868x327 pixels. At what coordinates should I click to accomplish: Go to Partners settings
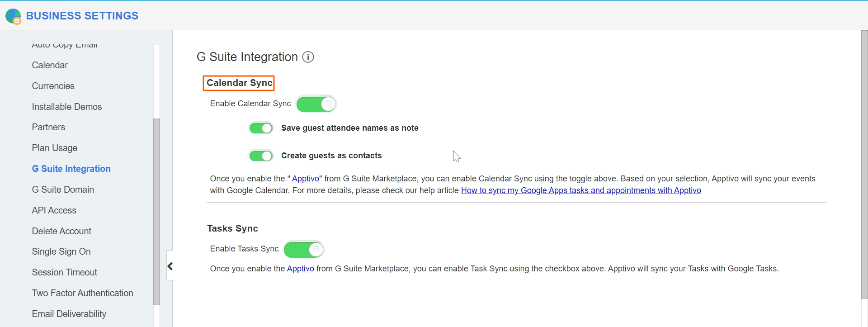click(x=48, y=127)
